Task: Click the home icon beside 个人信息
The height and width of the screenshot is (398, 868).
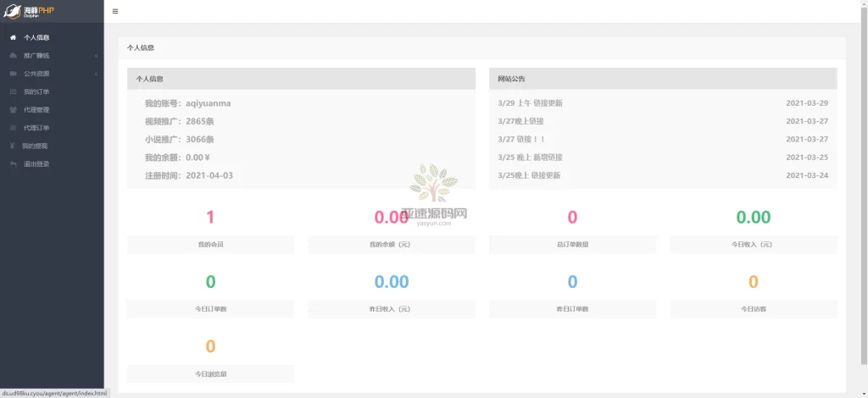Action: click(13, 38)
